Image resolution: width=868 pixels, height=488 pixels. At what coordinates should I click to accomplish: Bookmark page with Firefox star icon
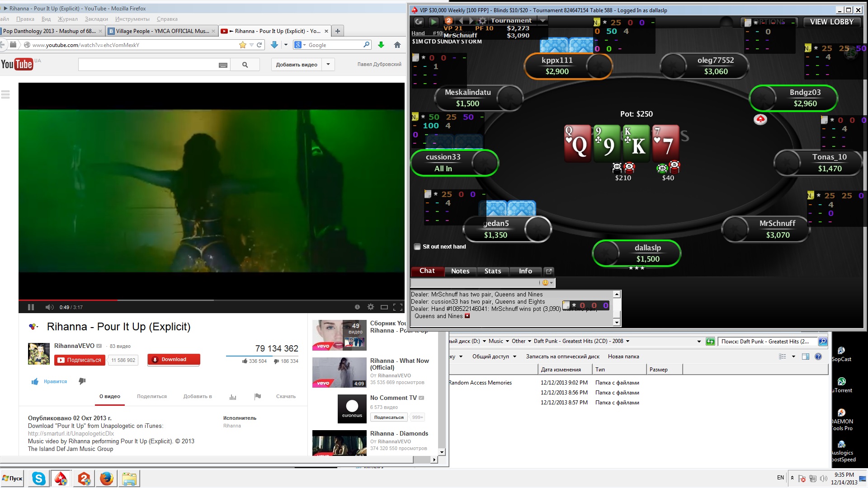243,45
